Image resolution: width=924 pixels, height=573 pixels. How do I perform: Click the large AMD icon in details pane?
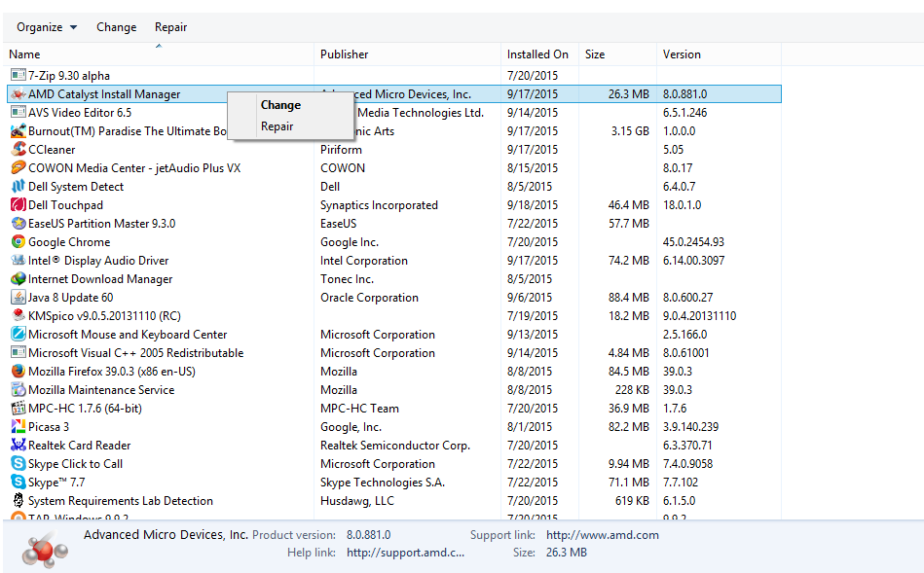pyautogui.click(x=45, y=549)
